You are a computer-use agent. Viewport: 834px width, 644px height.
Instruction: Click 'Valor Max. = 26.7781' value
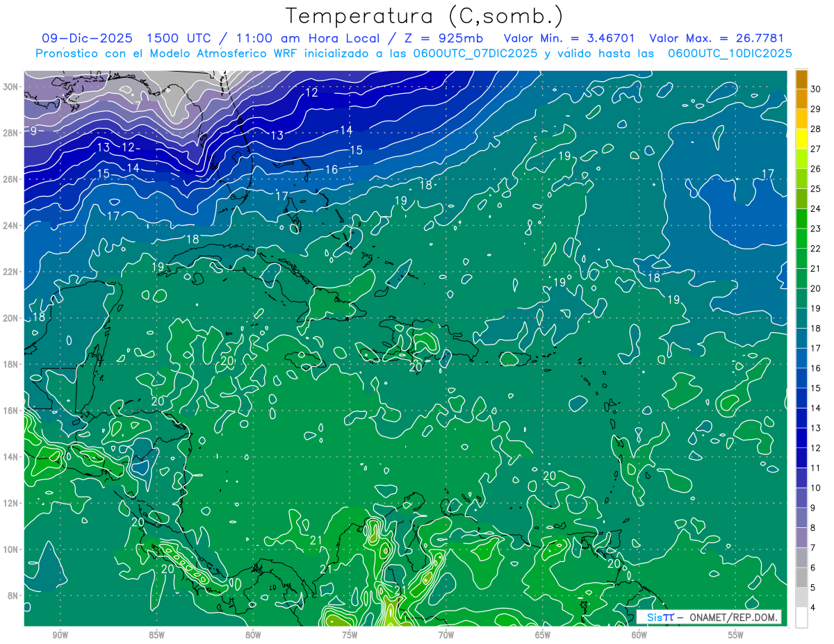[x=717, y=38]
